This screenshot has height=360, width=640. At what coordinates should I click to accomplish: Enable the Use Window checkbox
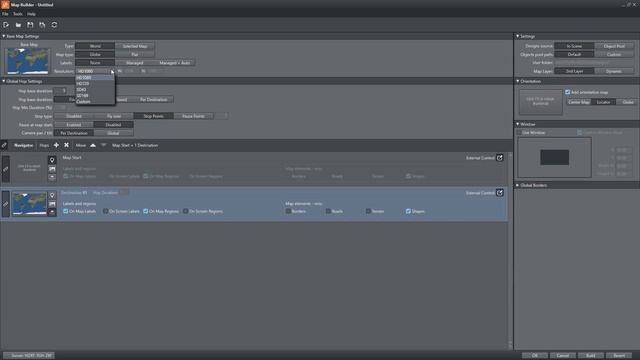pyautogui.click(x=520, y=133)
